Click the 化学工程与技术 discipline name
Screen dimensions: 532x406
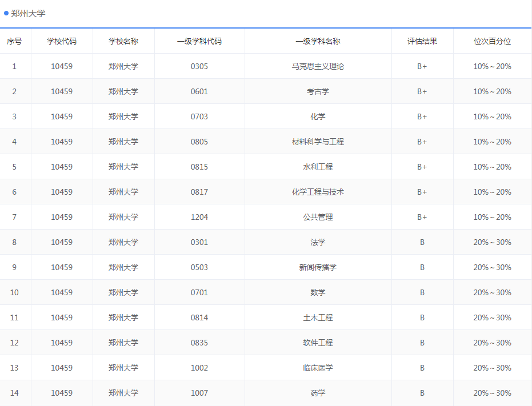click(x=318, y=191)
